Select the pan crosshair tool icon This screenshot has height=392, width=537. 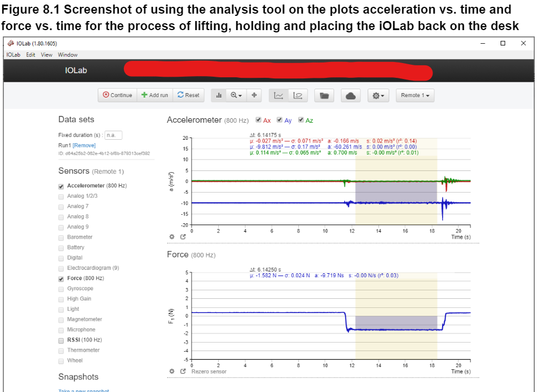[x=253, y=95]
